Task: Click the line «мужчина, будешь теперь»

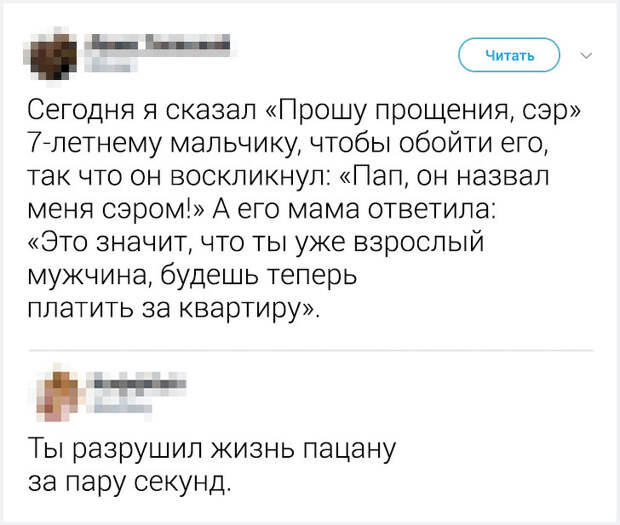Action: [192, 276]
